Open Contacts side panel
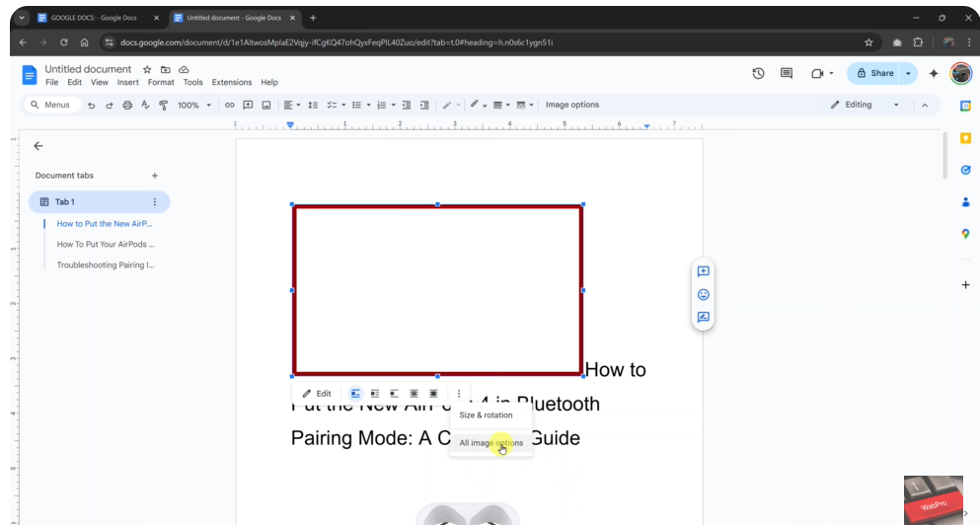 pyautogui.click(x=965, y=202)
